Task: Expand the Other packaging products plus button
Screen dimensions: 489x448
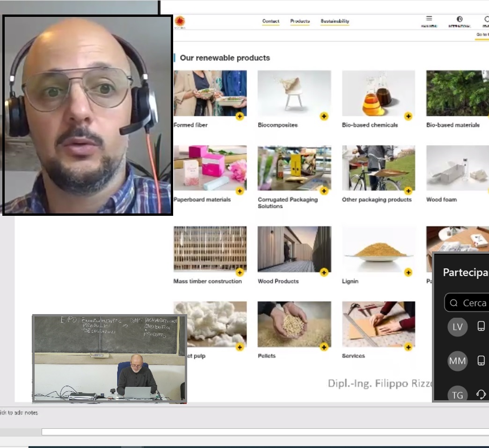Action: [408, 191]
